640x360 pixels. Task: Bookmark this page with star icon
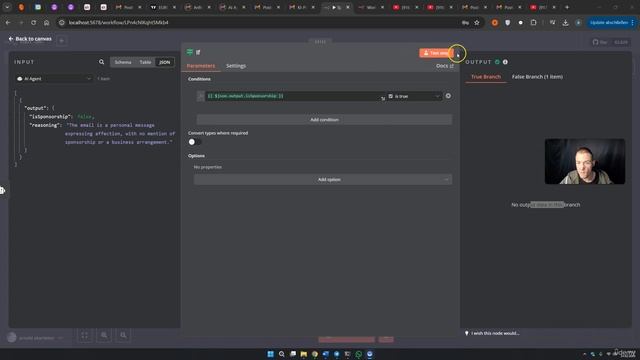477,22
